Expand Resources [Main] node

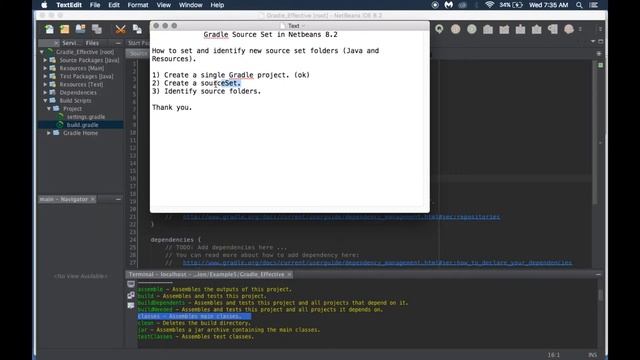(x=45, y=68)
